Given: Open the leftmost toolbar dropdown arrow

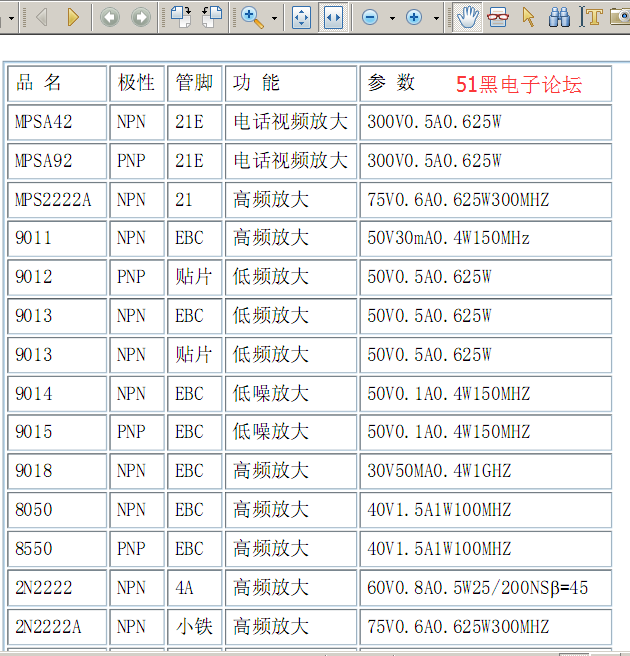Looking at the screenshot, I should [11, 18].
